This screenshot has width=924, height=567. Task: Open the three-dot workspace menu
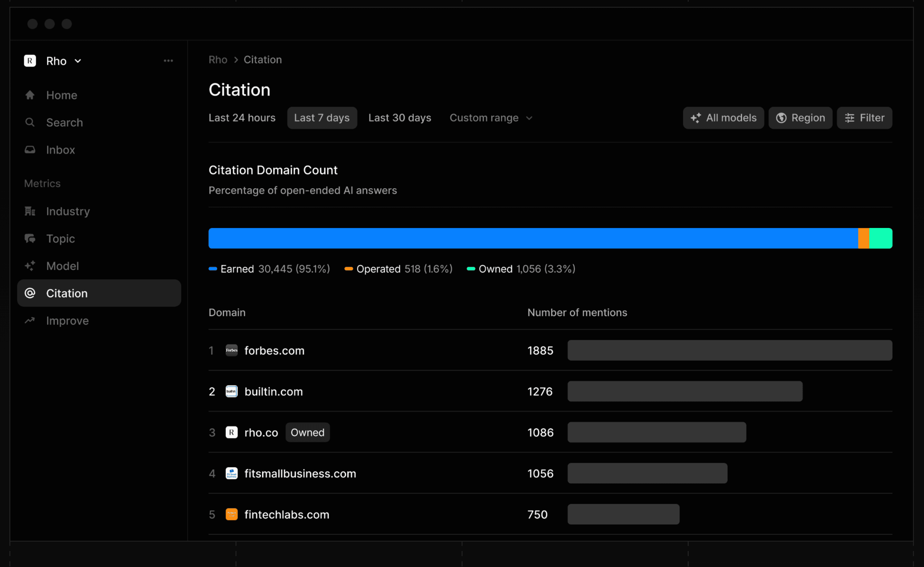[x=168, y=61]
